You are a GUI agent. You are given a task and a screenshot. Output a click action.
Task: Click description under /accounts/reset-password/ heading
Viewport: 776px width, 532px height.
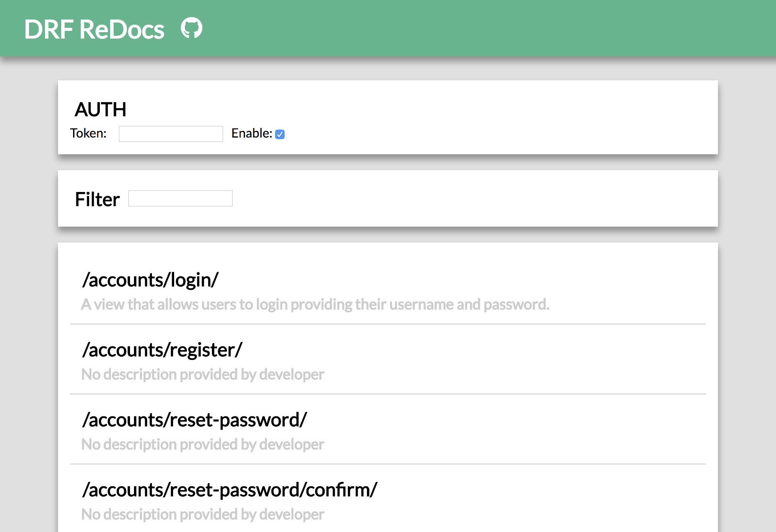203,445
